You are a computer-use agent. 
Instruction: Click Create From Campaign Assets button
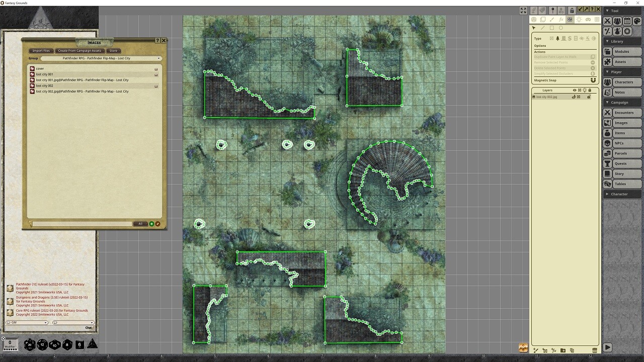click(x=81, y=50)
